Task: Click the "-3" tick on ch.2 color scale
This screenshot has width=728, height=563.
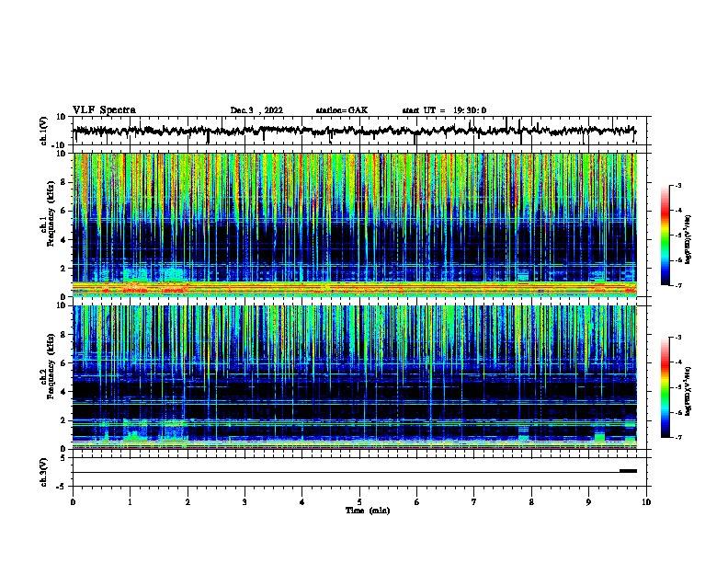Action: 677,338
